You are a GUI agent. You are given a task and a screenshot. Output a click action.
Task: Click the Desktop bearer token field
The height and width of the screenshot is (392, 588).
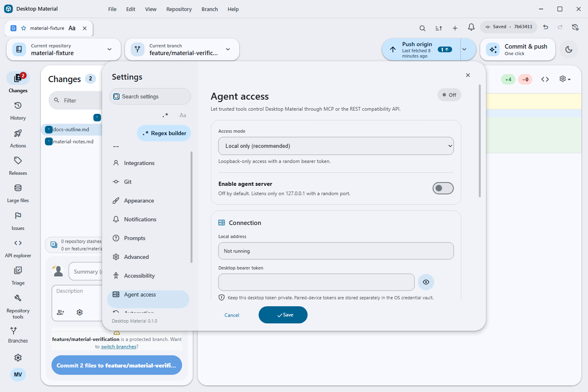click(316, 282)
